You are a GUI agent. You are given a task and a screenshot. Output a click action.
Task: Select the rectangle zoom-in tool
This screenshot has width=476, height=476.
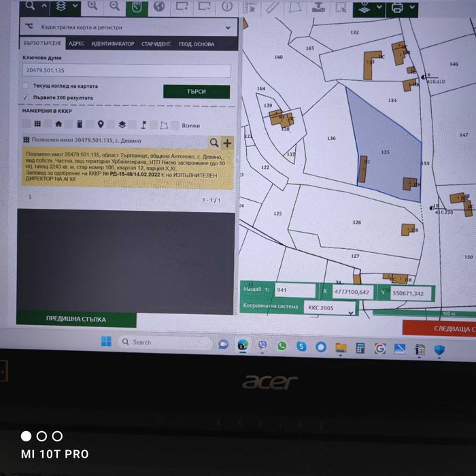[x=182, y=6]
